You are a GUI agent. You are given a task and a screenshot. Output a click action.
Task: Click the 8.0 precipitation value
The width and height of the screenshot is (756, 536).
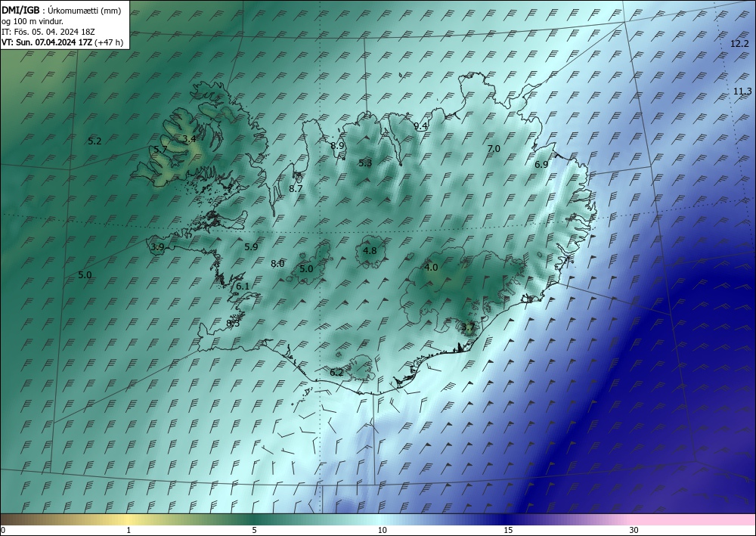pyautogui.click(x=277, y=264)
